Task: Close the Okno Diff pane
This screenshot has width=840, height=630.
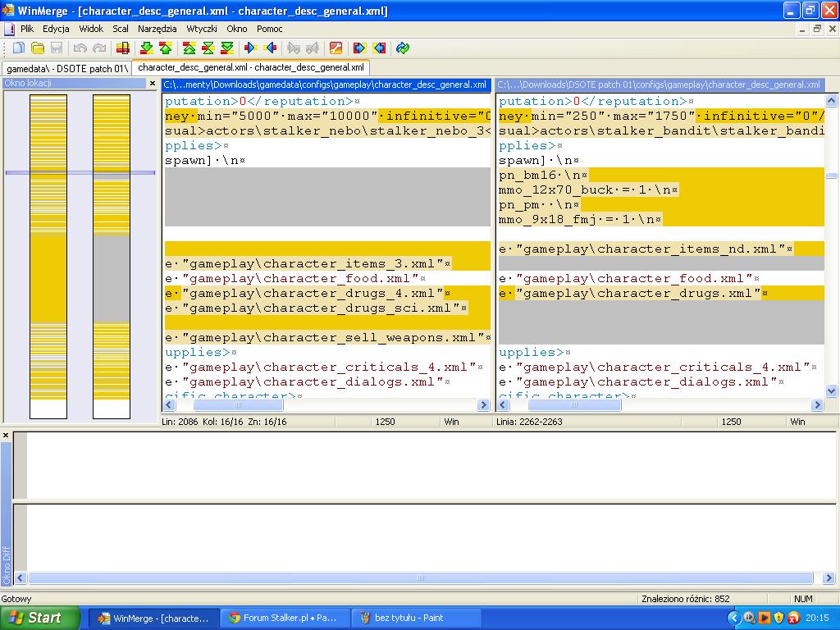Action: [x=6, y=436]
